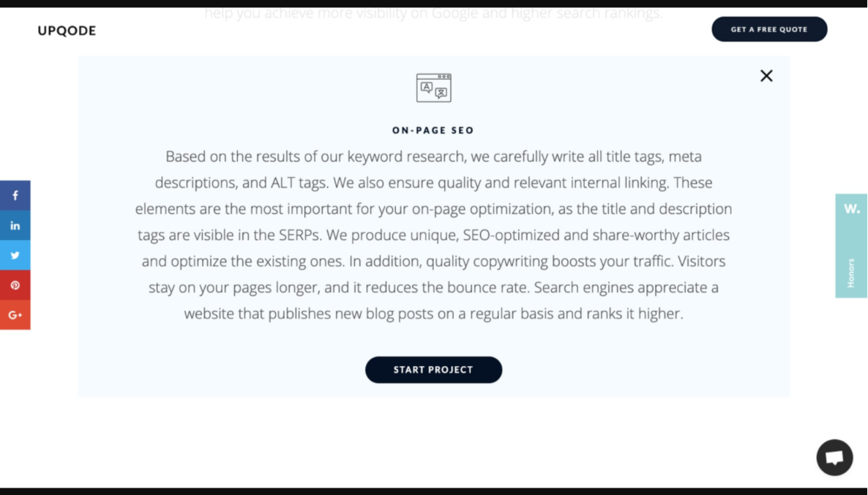Click the LinkedIn share icon
This screenshot has width=868, height=495.
pos(15,226)
